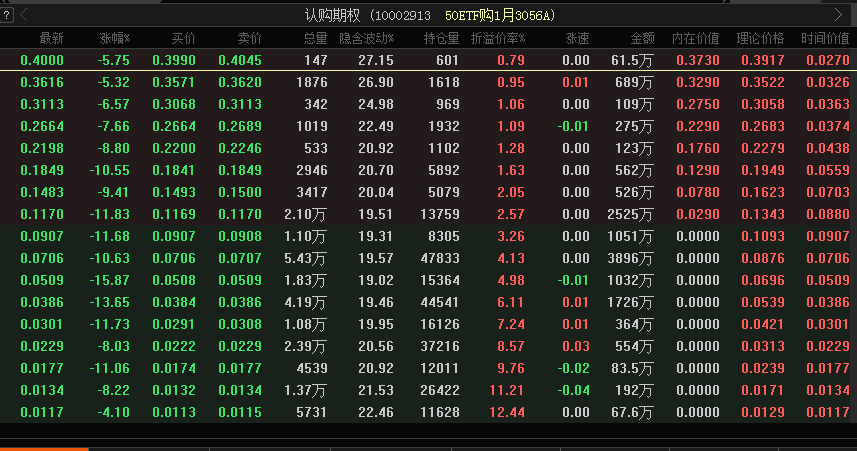Click volume cell 4539
857x451 pixels.
[x=312, y=368]
